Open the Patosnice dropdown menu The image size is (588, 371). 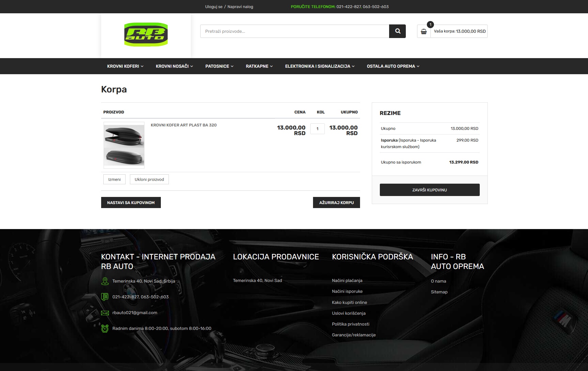[219, 66]
